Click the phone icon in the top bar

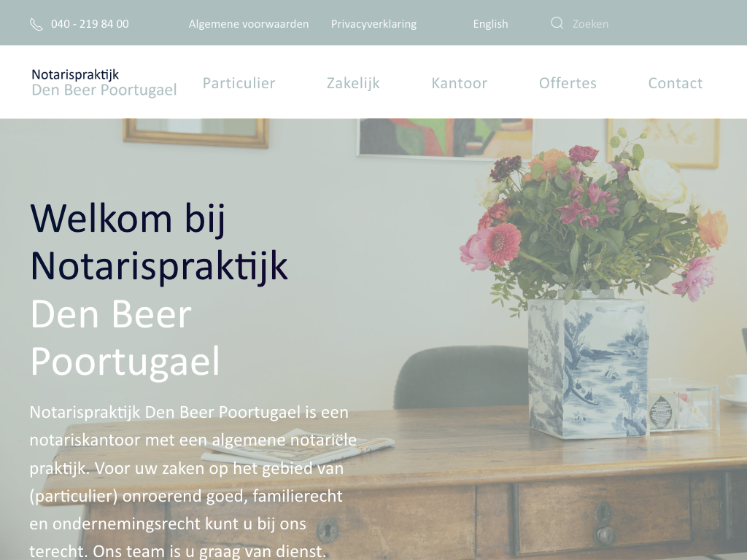click(36, 24)
